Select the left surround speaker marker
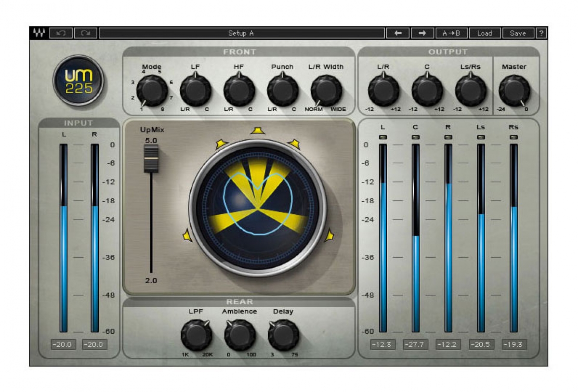Image resolution: width=578 pixels, height=392 pixels. (187, 235)
